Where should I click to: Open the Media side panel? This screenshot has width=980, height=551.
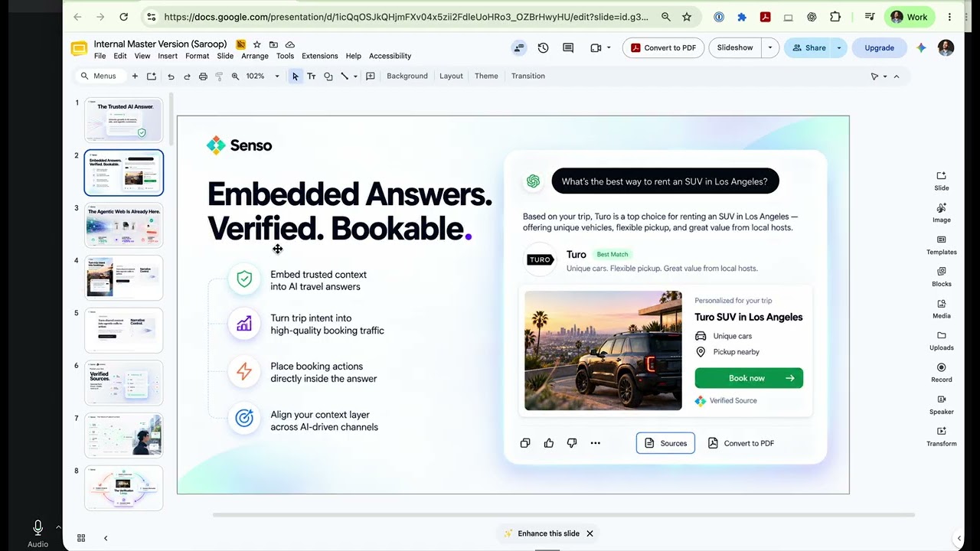(x=942, y=309)
